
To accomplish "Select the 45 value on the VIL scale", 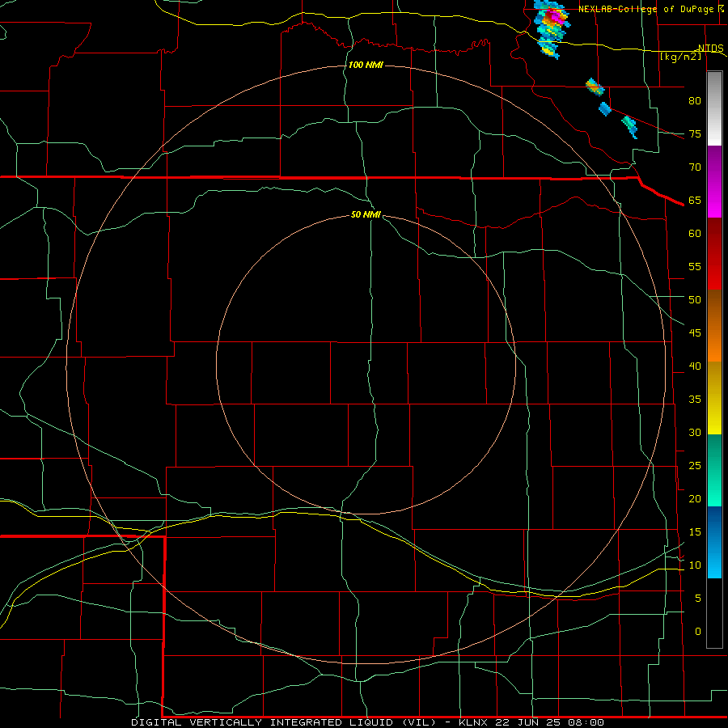I will pyautogui.click(x=695, y=333).
